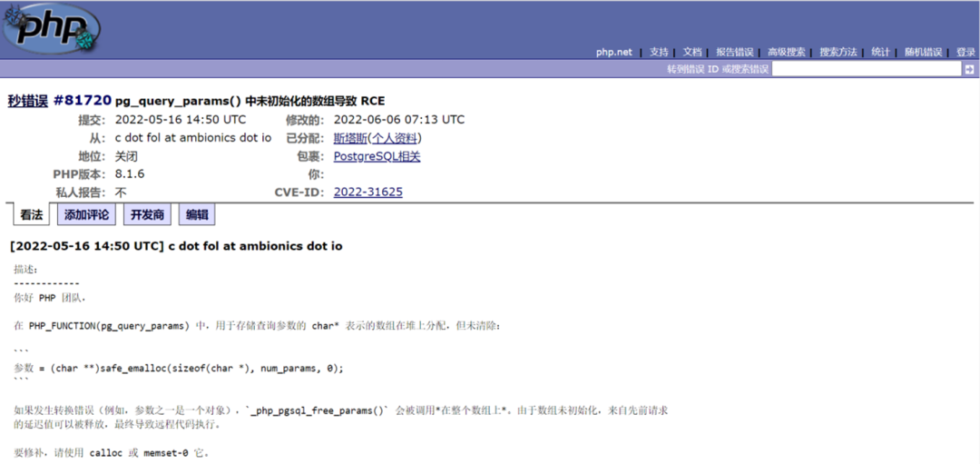The height and width of the screenshot is (464, 980).
Task: Open the 报告错误 link
Action: click(734, 53)
